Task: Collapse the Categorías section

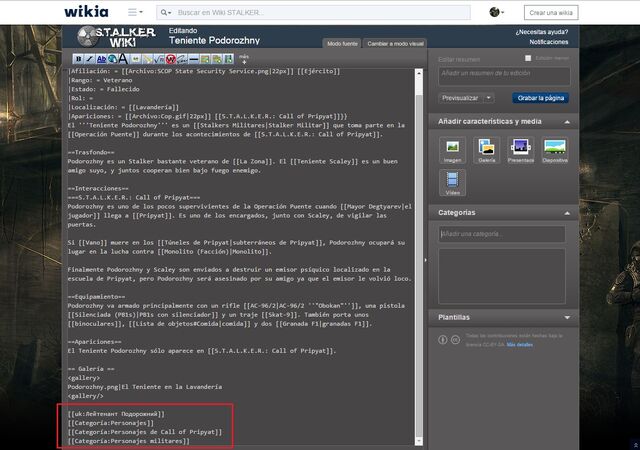Action: click(567, 213)
